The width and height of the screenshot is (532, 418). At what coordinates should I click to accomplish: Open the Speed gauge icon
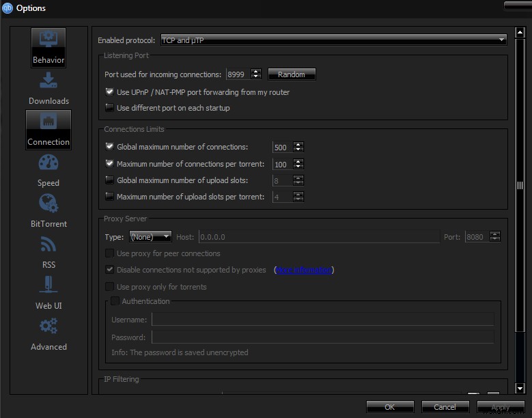click(x=48, y=162)
